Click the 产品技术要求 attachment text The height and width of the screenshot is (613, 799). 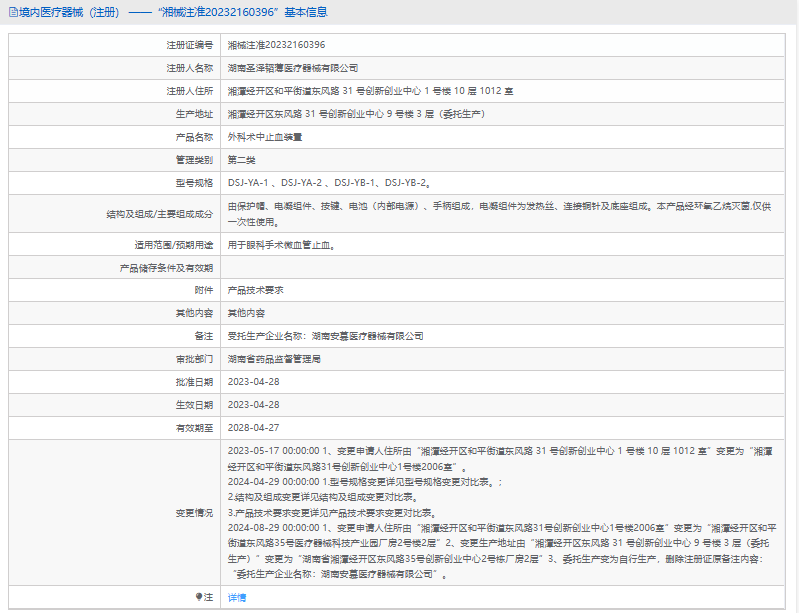pyautogui.click(x=255, y=290)
